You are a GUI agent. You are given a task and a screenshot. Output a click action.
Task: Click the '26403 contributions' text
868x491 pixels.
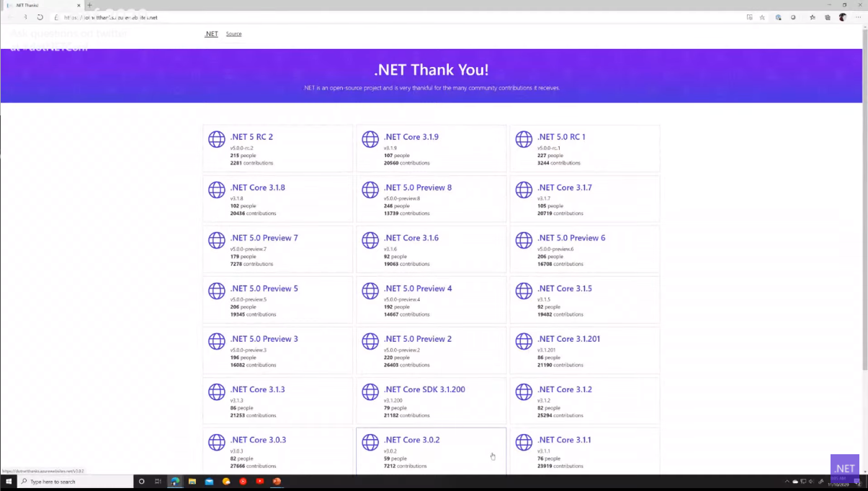[x=406, y=365]
